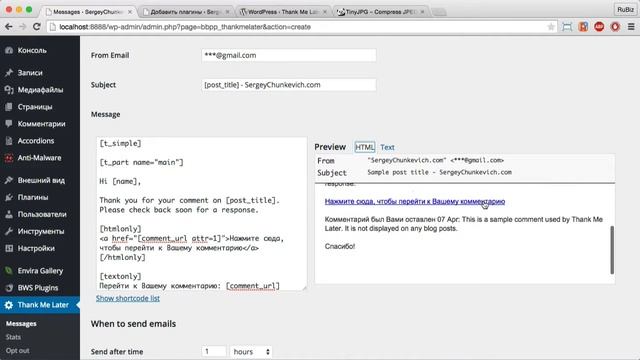Open the hours unit dropdown
This screenshot has height=360, width=640.
coord(251,351)
